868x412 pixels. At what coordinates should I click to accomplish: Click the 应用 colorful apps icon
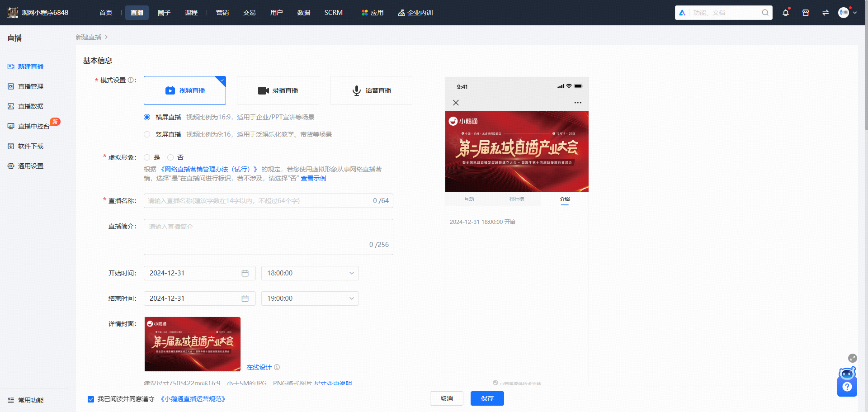pos(365,13)
